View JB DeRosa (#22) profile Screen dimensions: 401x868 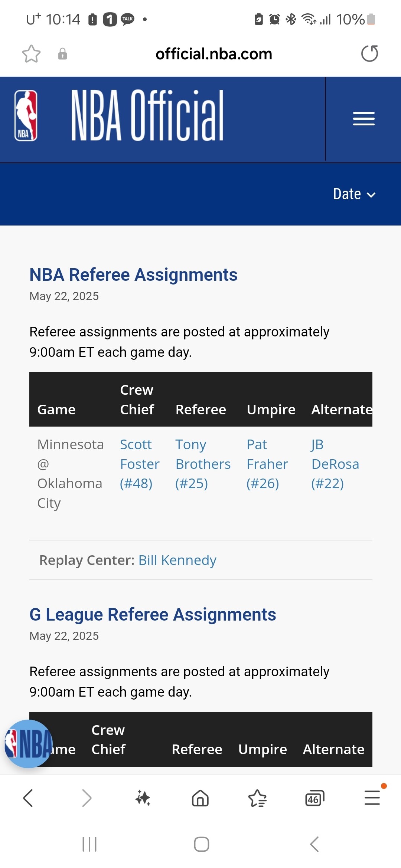click(335, 464)
